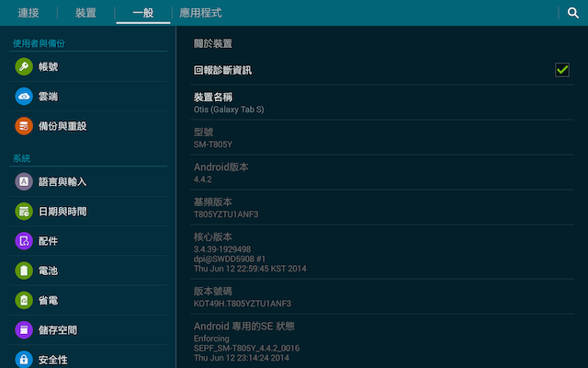Open 備份與重設 settings label
The width and height of the screenshot is (588, 368).
(62, 126)
